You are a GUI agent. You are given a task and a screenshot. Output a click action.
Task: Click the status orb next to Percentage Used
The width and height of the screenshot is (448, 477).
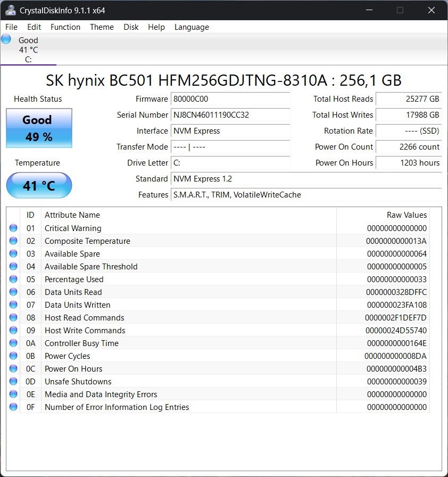tap(13, 279)
